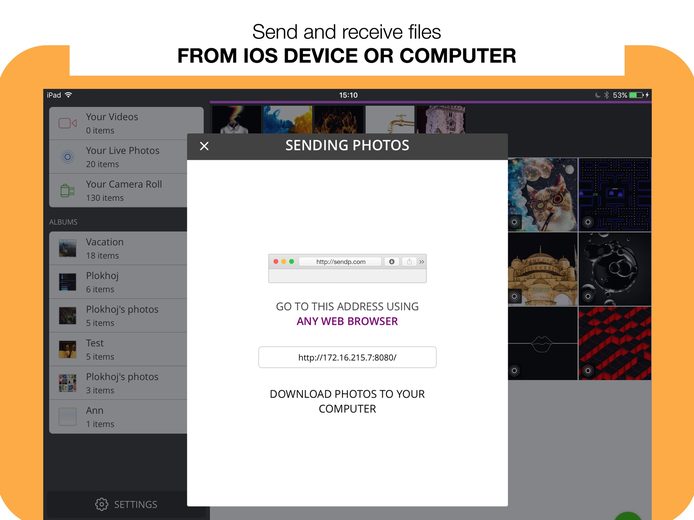Image resolution: width=694 pixels, height=520 pixels.
Task: Click the sendp.com browser illustration
Action: [x=347, y=268]
